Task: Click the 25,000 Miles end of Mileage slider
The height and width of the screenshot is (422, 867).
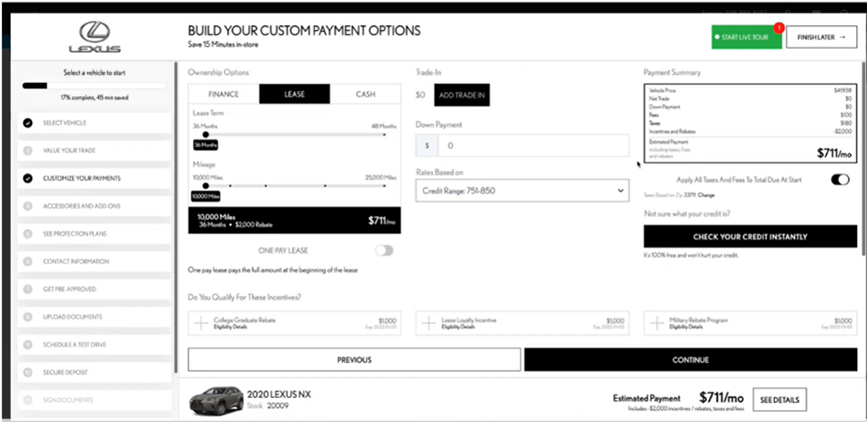Action: click(x=384, y=186)
